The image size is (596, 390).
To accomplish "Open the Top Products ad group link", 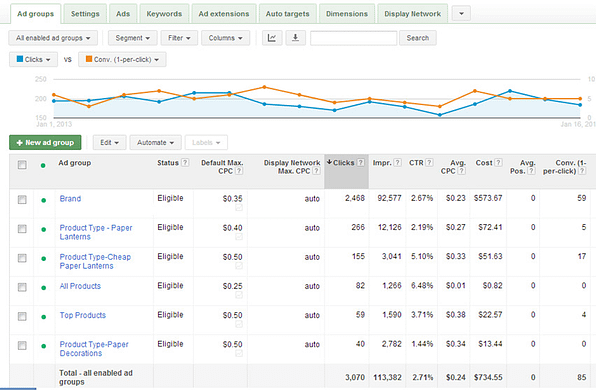I will click(82, 315).
